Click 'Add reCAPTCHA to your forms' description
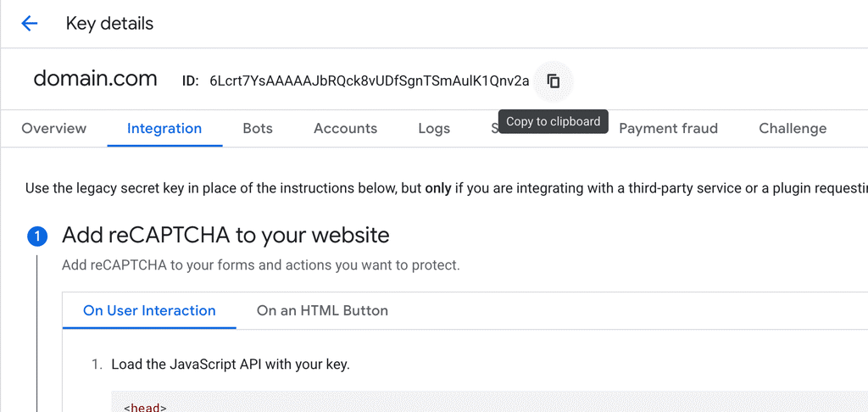The width and height of the screenshot is (868, 412). coord(261,265)
